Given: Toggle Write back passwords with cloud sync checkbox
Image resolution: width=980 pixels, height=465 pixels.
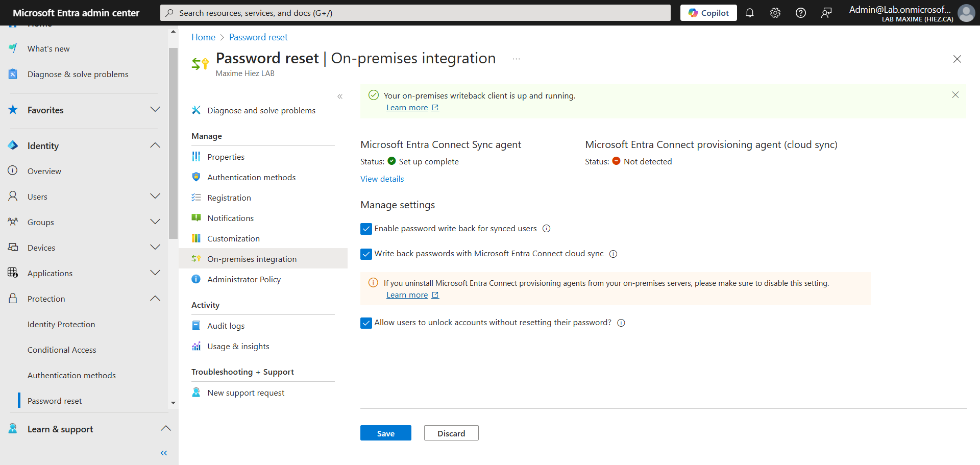Looking at the screenshot, I should (366, 254).
